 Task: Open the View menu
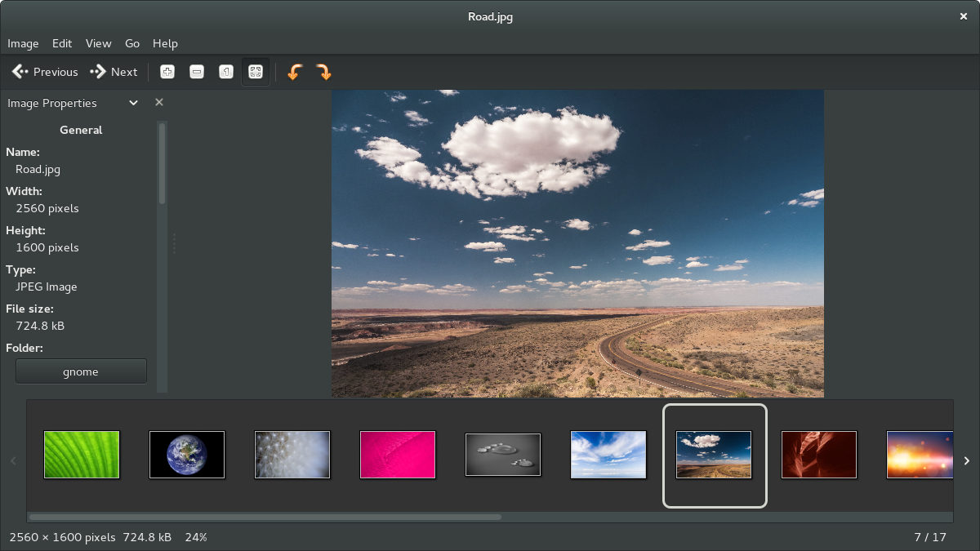[x=98, y=43]
